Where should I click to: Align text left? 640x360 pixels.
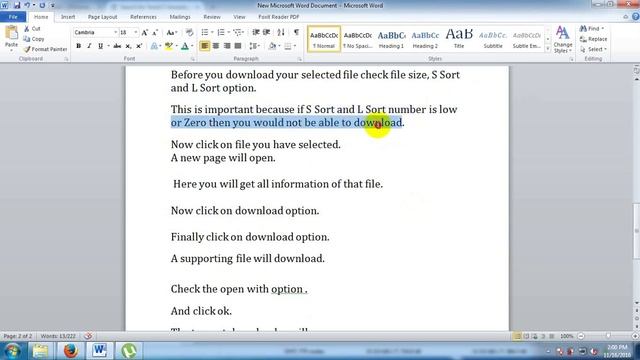click(204, 46)
